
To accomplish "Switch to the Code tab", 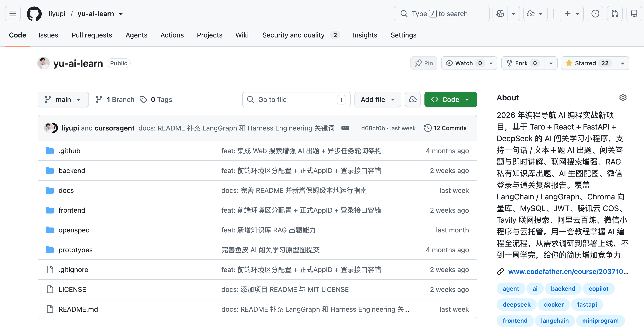I will click(x=17, y=35).
